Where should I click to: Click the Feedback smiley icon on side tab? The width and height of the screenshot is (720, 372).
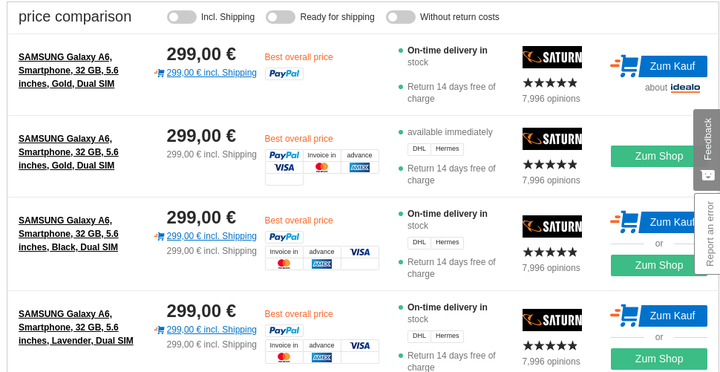tap(708, 175)
